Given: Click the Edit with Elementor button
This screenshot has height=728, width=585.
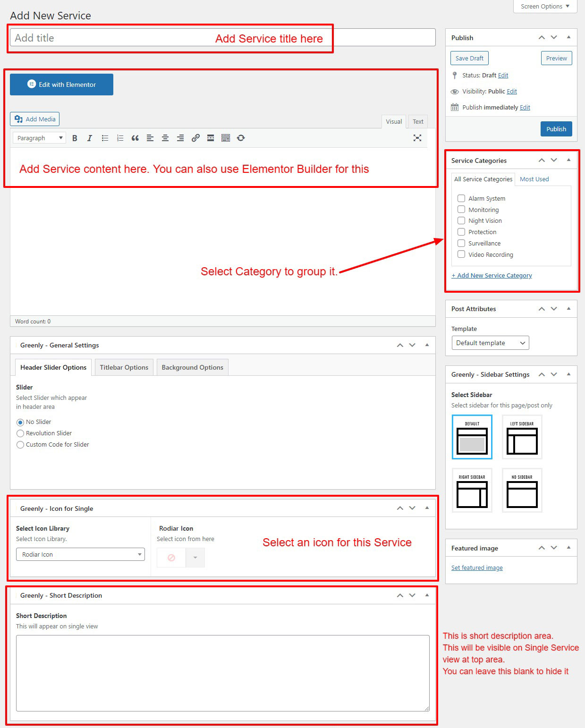Looking at the screenshot, I should 61,85.
